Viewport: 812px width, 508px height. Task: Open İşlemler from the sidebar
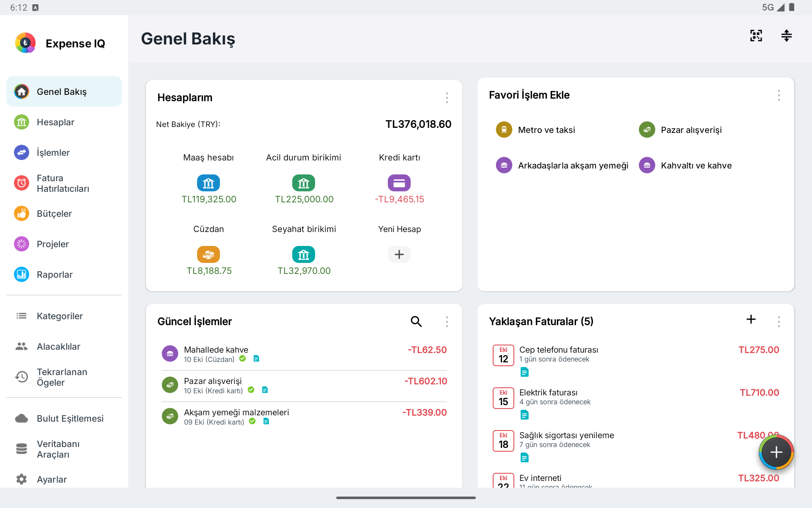[64, 152]
